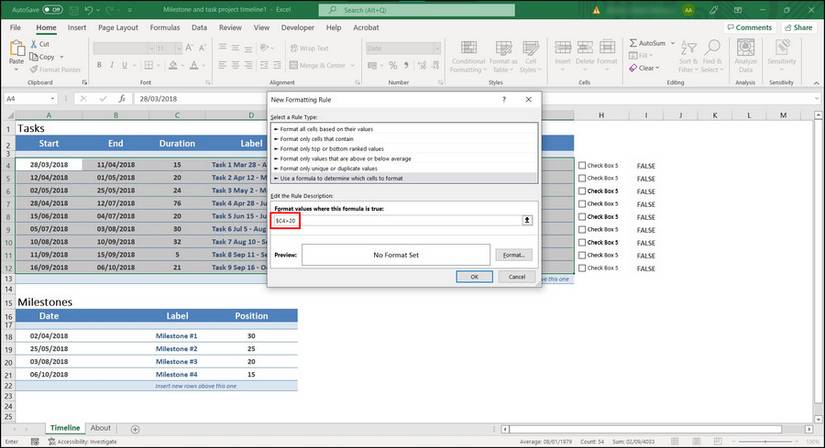Click the Format... button
Viewport: 825px width, 448px height.
coord(514,255)
